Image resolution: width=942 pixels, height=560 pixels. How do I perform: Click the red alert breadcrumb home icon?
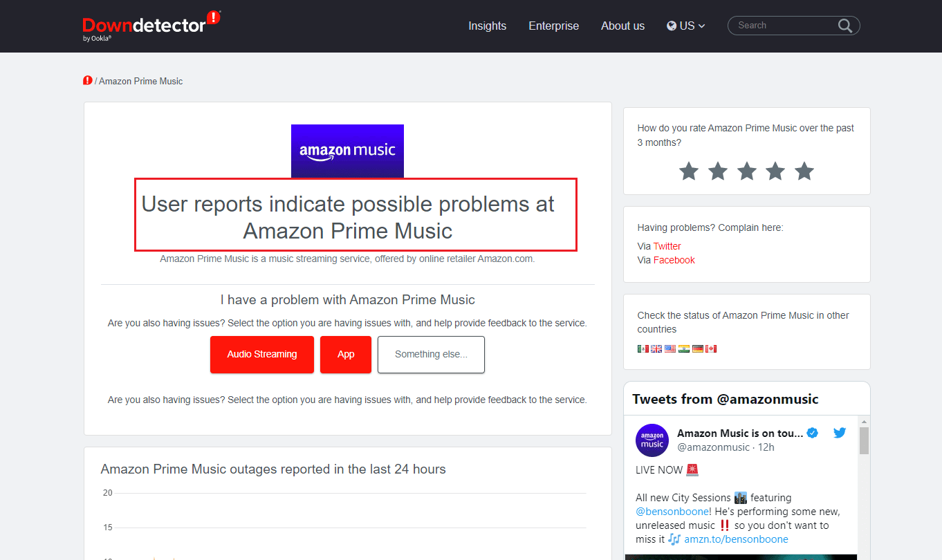[88, 81]
